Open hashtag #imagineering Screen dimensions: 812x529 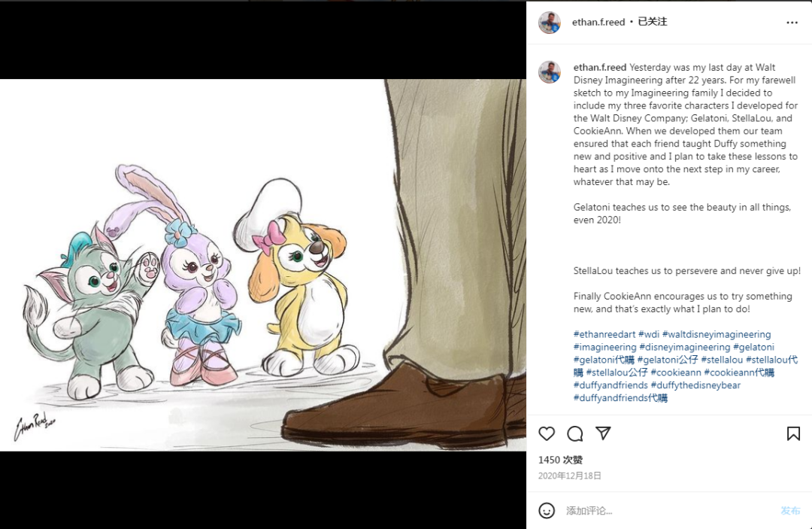[604, 347]
